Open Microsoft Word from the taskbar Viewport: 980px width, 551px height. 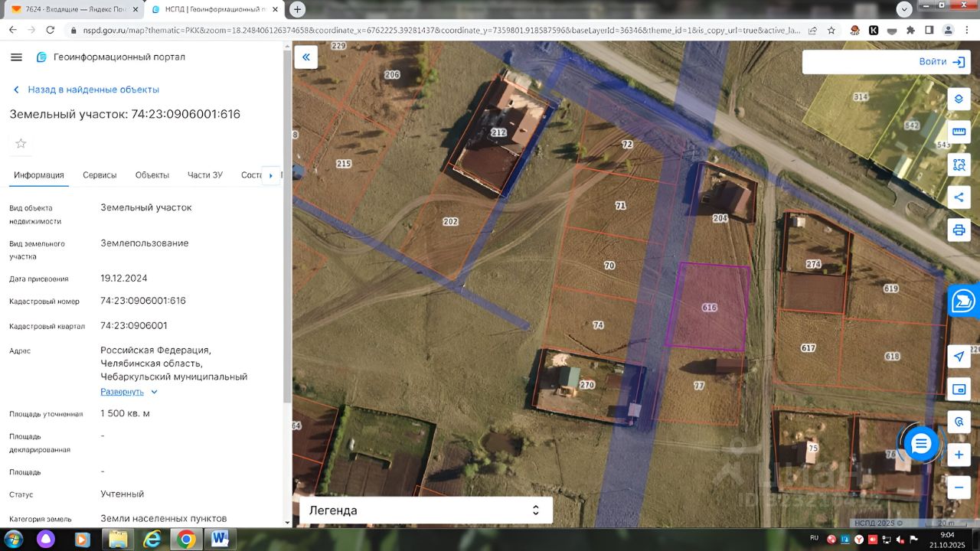[220, 540]
